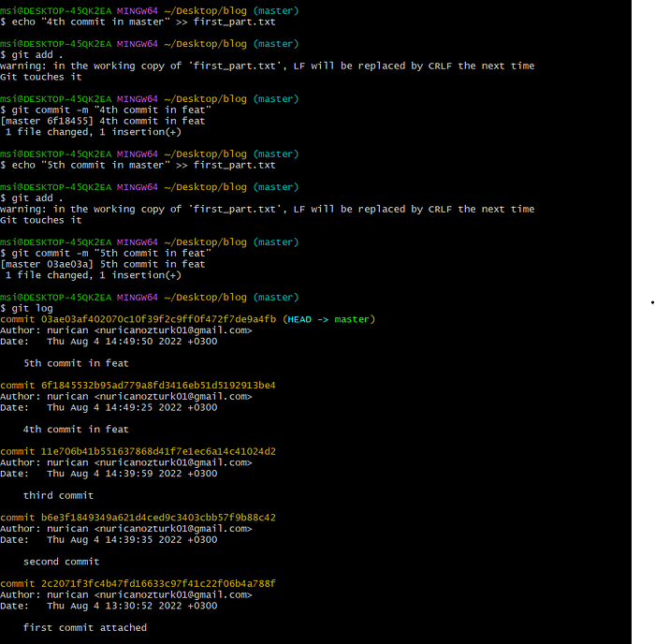Click the '[master 6f18455] 4th commit in feat' output

pyautogui.click(x=103, y=121)
